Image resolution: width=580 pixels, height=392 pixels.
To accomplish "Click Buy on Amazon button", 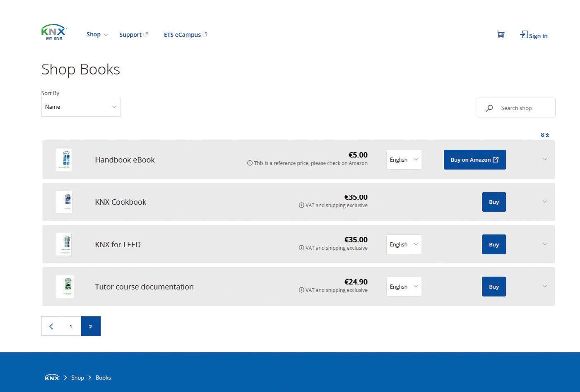I will [475, 160].
